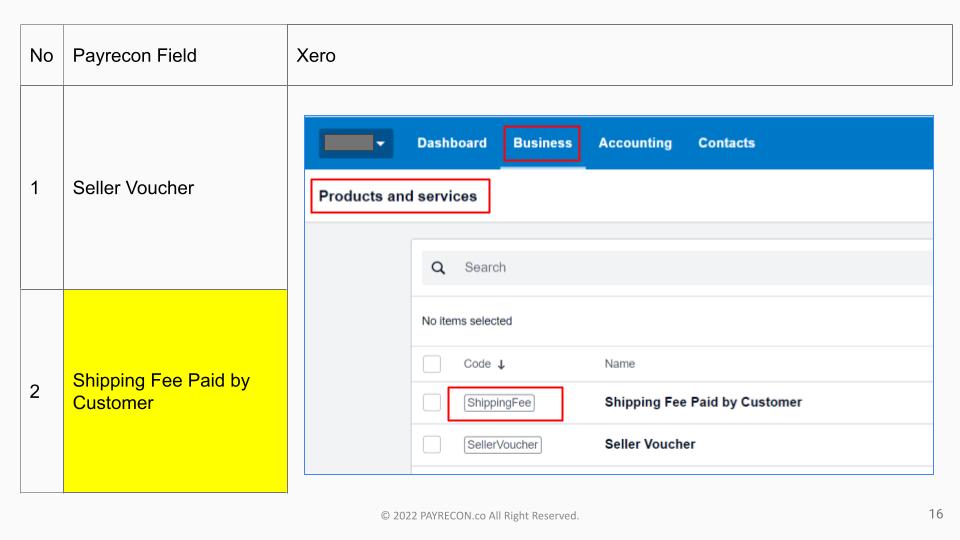Click the ShippingFee code tag
Screen dimensions: 960x540
pyautogui.click(x=499, y=403)
